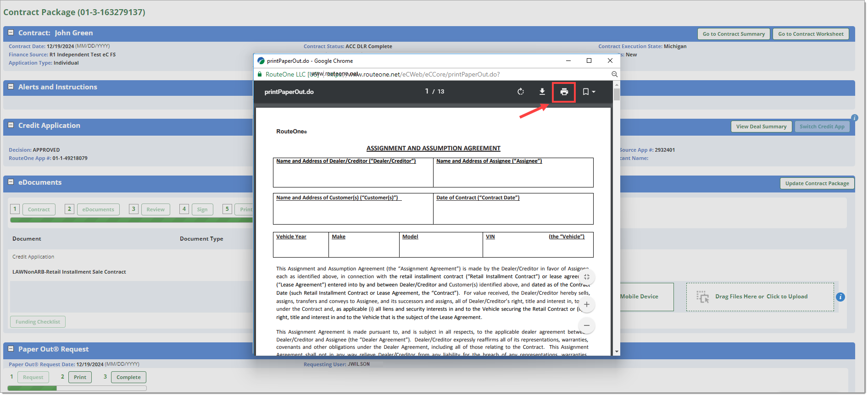The image size is (868, 396).
Task: View site info via the padlock icon
Action: point(260,74)
